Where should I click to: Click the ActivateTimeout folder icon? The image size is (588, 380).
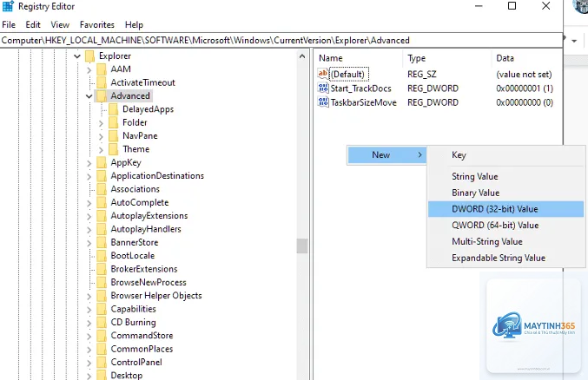[102, 82]
